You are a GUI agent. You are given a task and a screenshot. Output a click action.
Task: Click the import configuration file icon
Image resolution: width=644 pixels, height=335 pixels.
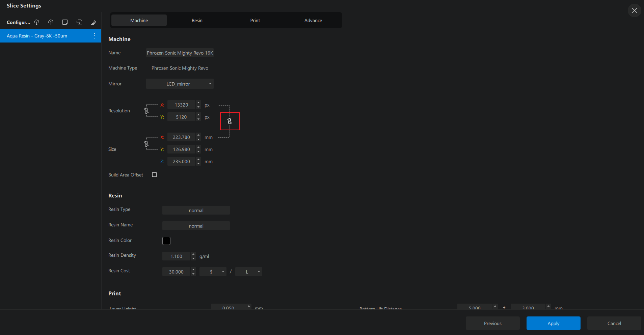[79, 22]
